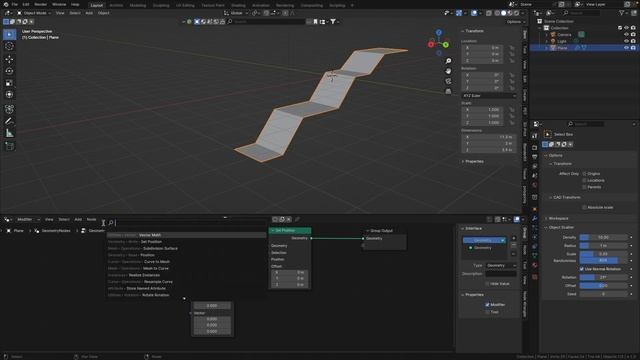Screen dimensions: 640x360
Task: Click the Description field in Interface panel
Action: pyautogui.click(x=501, y=274)
